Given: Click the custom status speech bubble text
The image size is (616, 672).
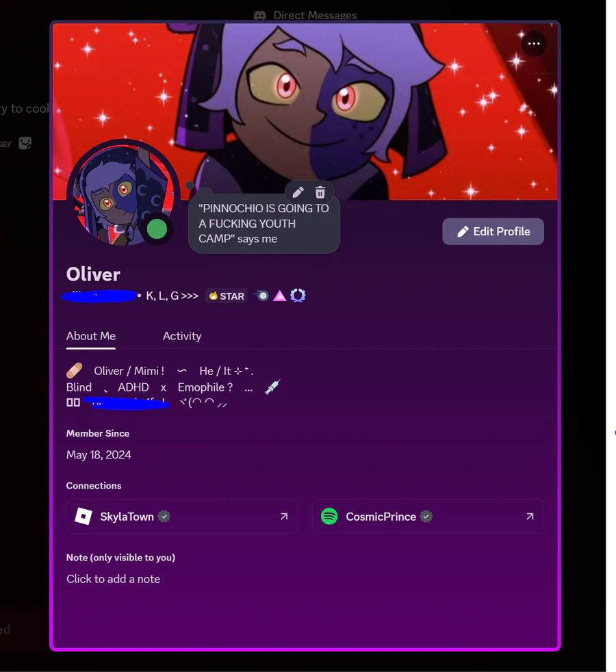Looking at the screenshot, I should [264, 224].
